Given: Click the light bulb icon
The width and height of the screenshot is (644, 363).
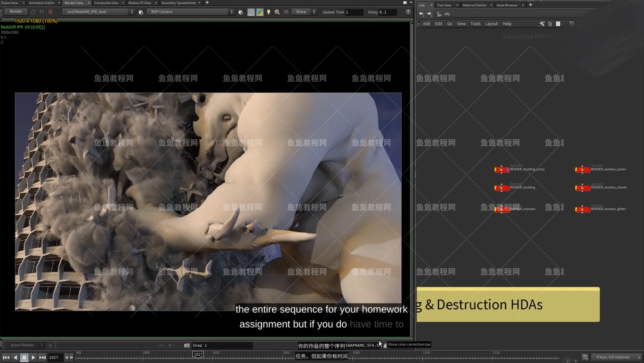Looking at the screenshot, I should click(x=269, y=12).
